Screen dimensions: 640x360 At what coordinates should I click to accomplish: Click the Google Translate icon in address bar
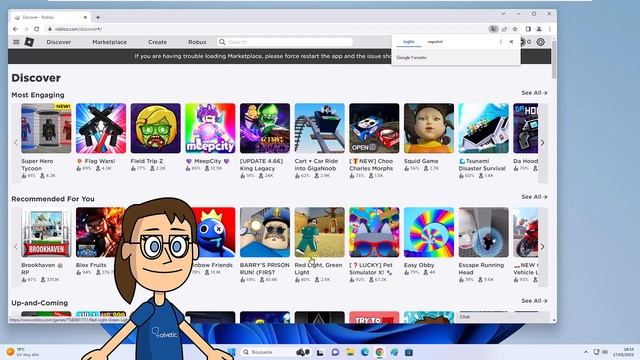coord(493,29)
